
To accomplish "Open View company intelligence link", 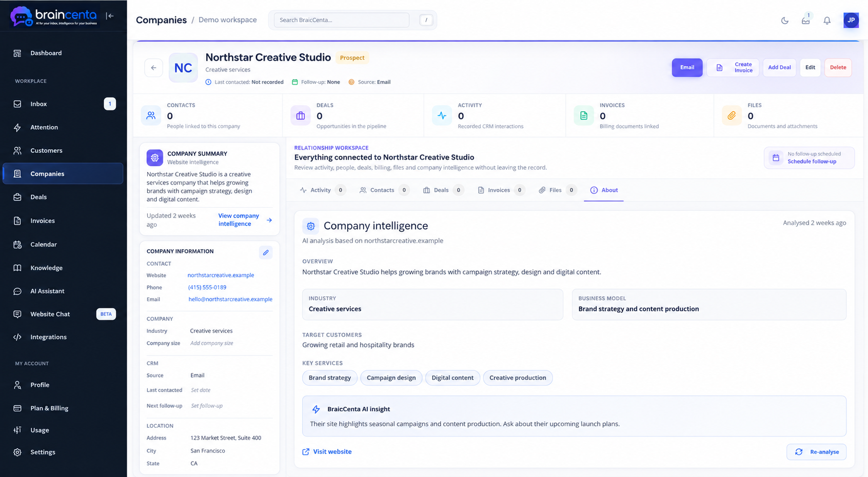I will pos(245,220).
